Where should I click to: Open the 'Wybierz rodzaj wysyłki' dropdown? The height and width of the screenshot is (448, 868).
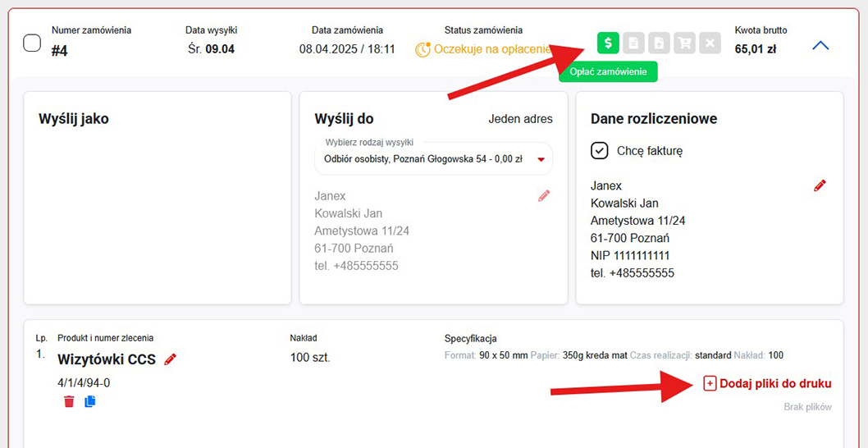point(433,159)
